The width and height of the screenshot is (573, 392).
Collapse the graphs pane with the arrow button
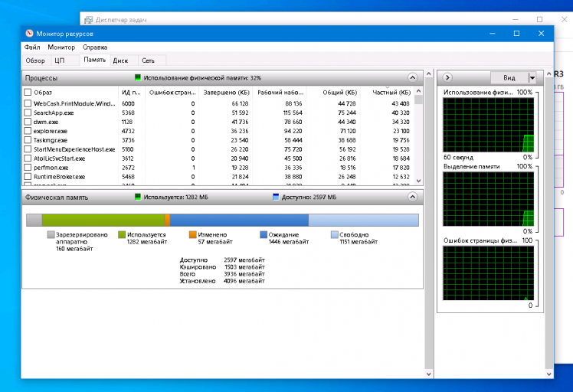[x=447, y=77]
